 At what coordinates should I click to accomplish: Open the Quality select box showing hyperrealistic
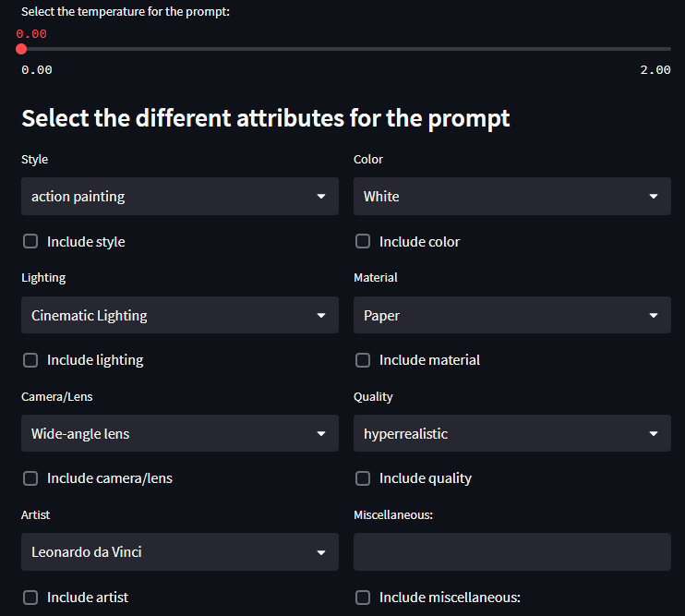499,434
